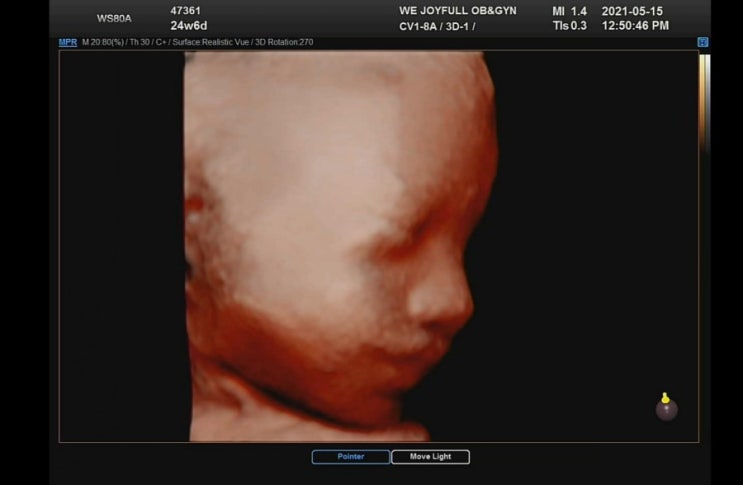This screenshot has height=485, width=743.
Task: Click the 'Surface Realistic Vue' render settings text
Action: coord(210,42)
